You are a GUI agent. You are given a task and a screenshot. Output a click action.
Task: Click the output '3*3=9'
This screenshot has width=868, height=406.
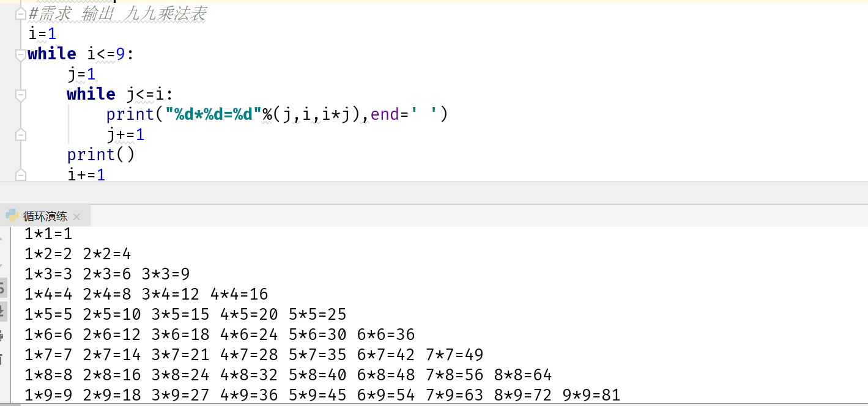[x=166, y=274]
